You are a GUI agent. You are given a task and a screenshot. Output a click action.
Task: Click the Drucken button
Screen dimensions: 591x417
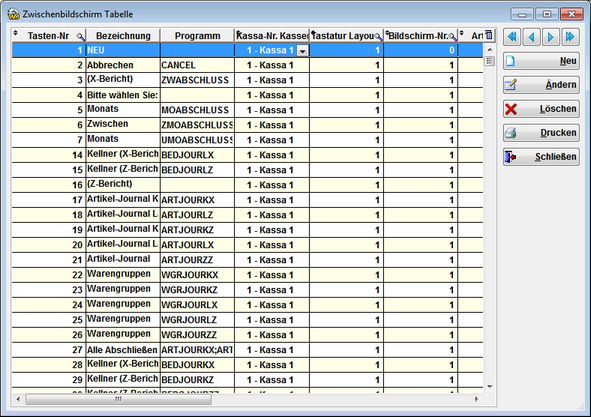pos(541,133)
